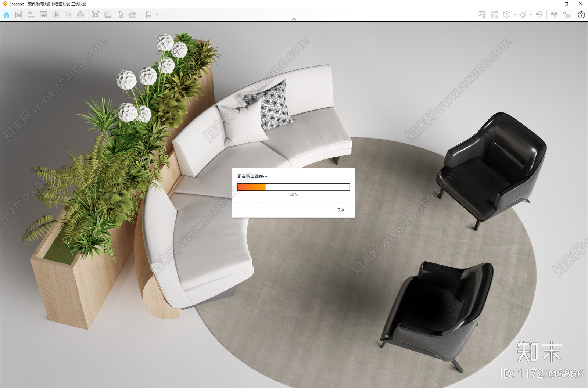Screen dimensions: 588x388
Task: Click the Enscape logo in title bar
Action: pyautogui.click(x=5, y=4)
